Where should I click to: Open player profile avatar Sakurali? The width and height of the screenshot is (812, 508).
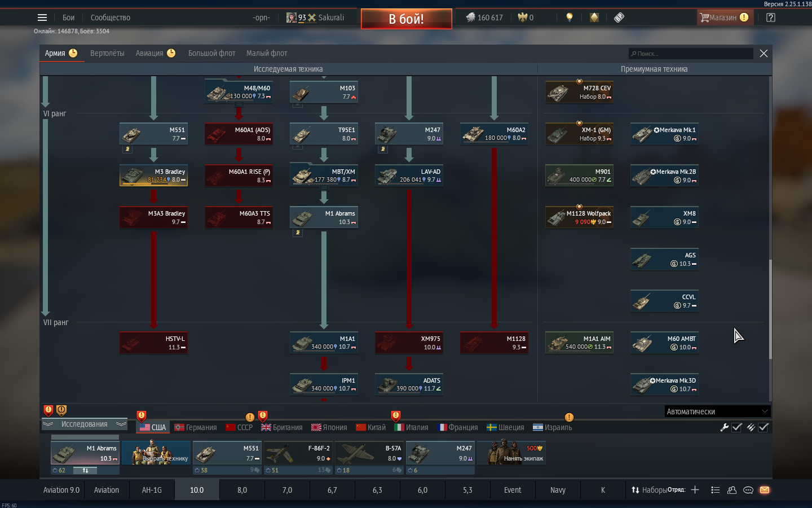pyautogui.click(x=291, y=17)
